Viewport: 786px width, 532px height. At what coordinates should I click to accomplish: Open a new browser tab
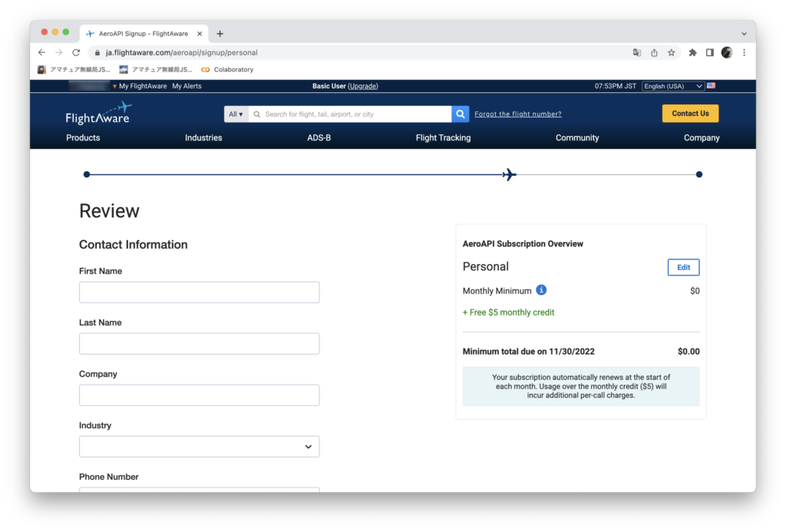pos(220,34)
